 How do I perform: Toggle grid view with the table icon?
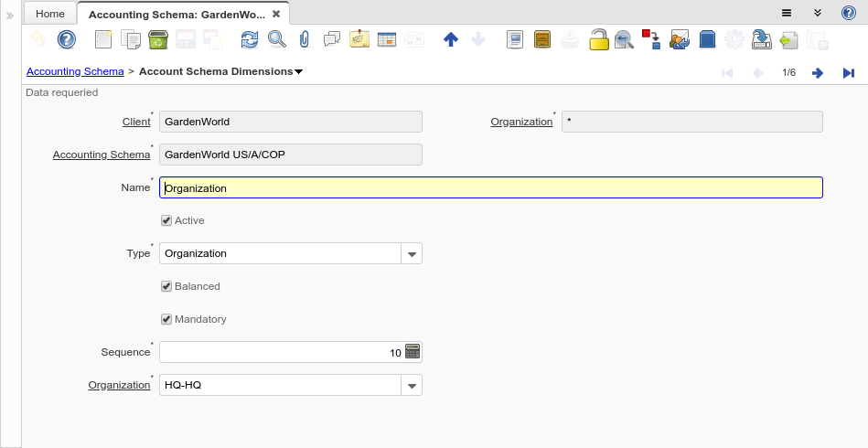(x=386, y=39)
